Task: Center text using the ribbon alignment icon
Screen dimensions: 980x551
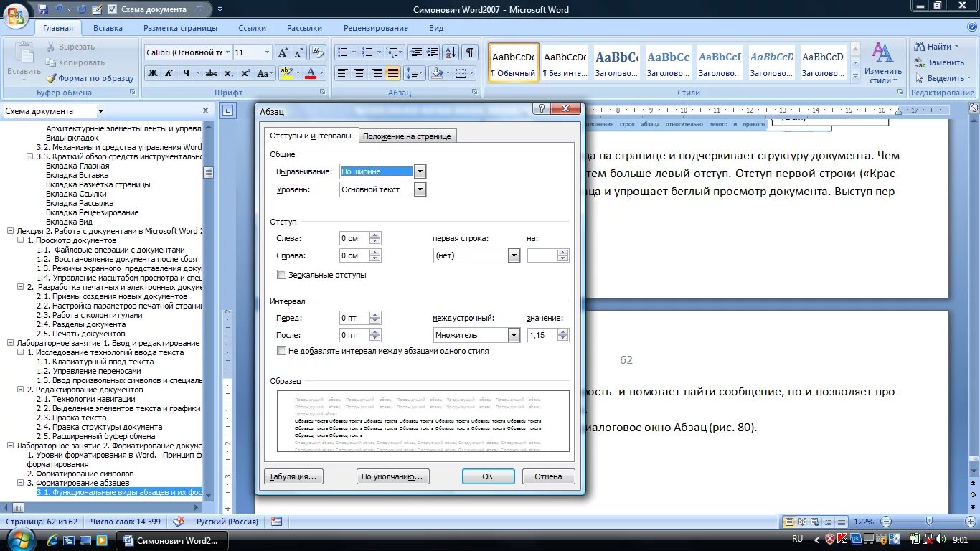Action: 359,73
